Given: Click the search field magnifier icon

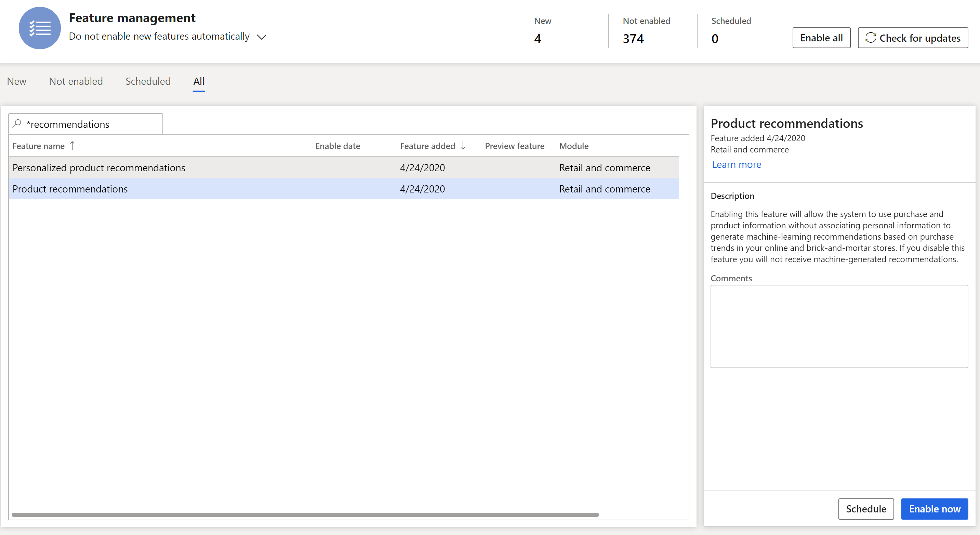Looking at the screenshot, I should (18, 124).
